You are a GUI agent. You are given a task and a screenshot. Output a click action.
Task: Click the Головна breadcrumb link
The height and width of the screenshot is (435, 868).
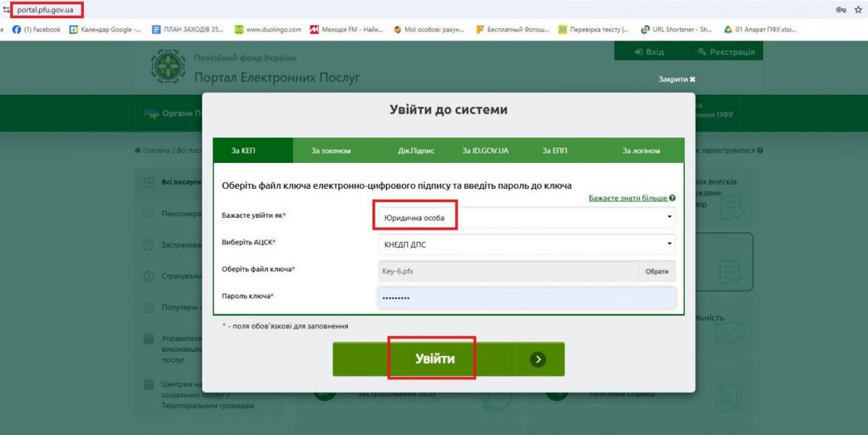152,150
